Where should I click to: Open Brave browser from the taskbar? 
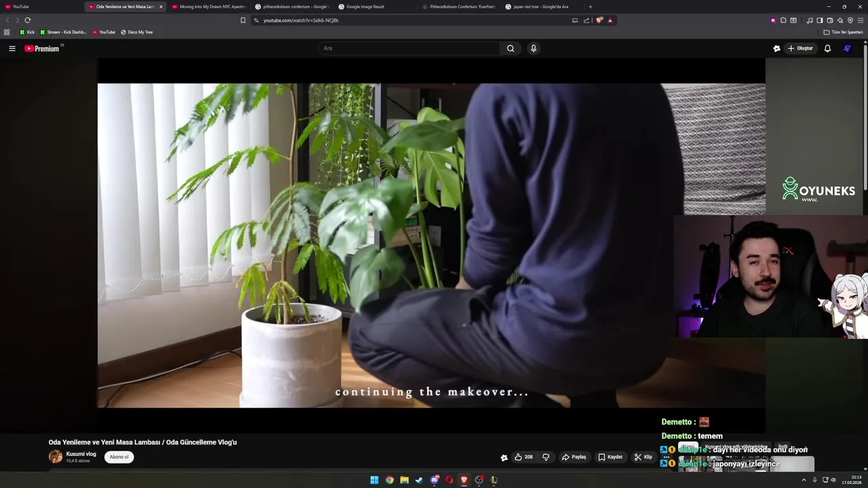tap(464, 480)
